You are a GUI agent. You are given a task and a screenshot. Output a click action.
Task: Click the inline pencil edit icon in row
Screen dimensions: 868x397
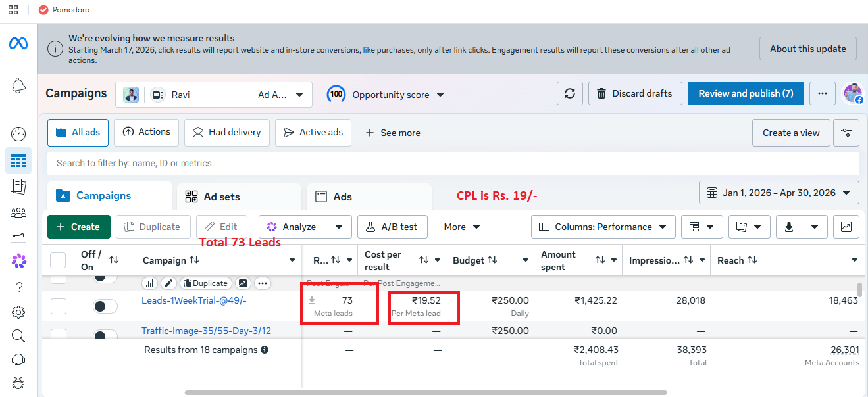click(169, 283)
